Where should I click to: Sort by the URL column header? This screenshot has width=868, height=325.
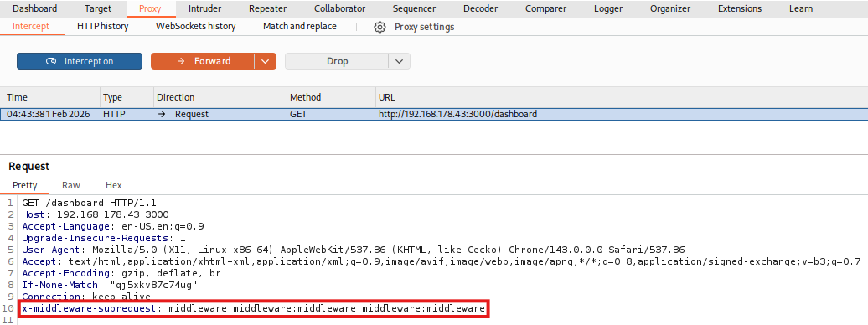(x=621, y=97)
